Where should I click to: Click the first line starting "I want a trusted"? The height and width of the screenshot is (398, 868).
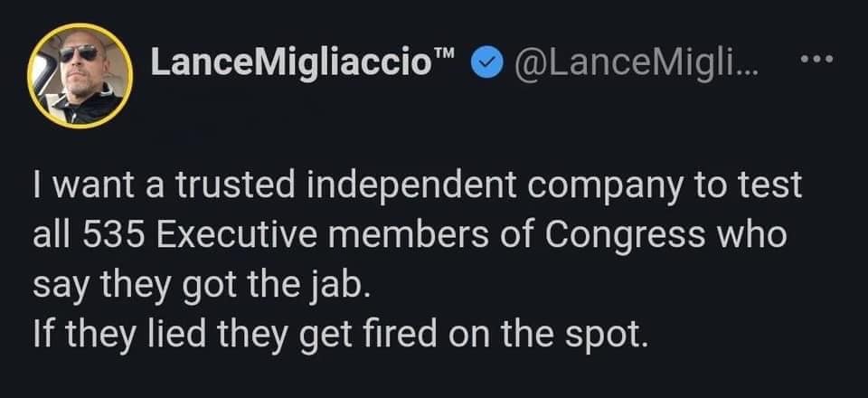coord(416,186)
